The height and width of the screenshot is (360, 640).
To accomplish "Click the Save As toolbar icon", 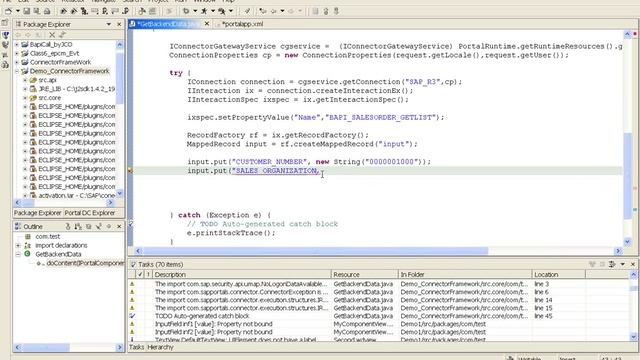I will [x=37, y=11].
